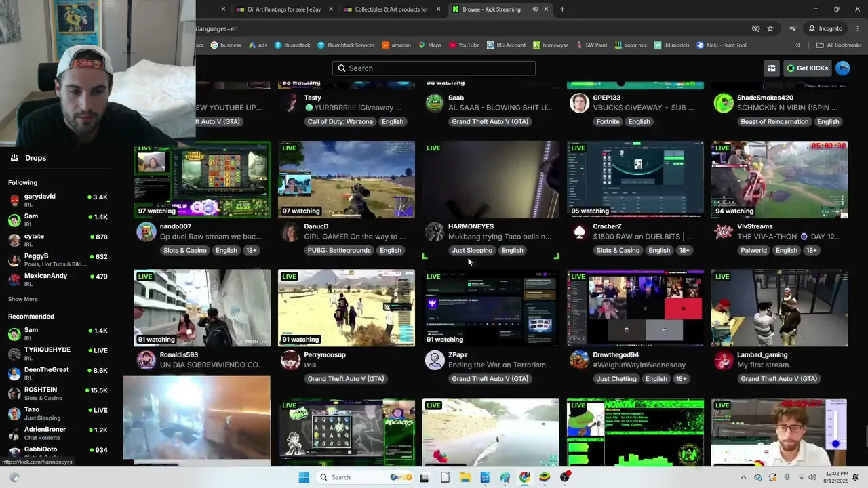The width and height of the screenshot is (868, 488).
Task: Open ROSHTEIN in Recommended list
Action: (58, 393)
